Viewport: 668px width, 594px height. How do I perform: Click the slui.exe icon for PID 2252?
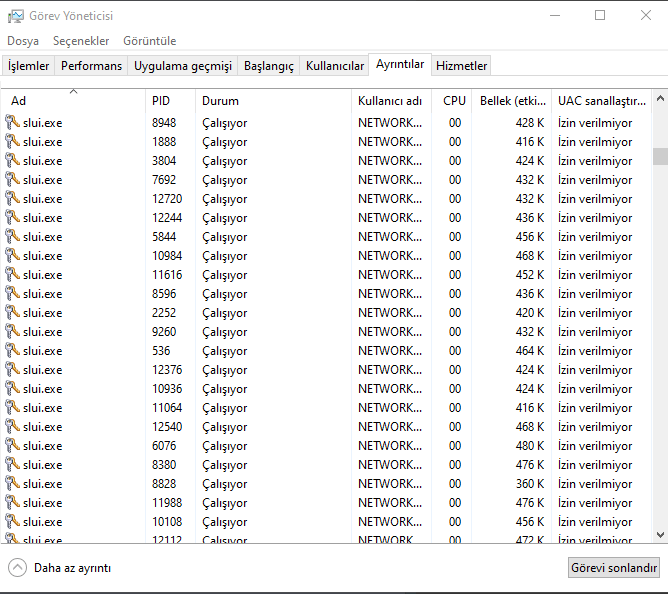pyautogui.click(x=12, y=313)
